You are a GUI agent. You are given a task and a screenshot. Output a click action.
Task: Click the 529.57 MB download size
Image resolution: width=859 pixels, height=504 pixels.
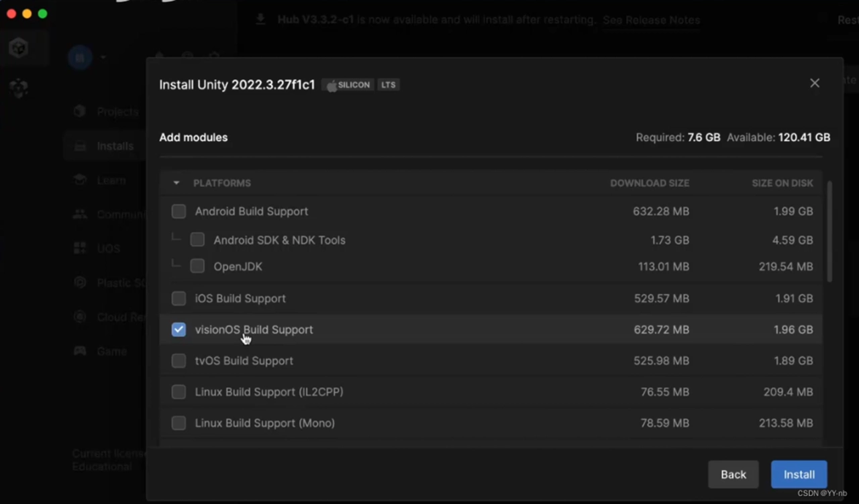point(662,298)
